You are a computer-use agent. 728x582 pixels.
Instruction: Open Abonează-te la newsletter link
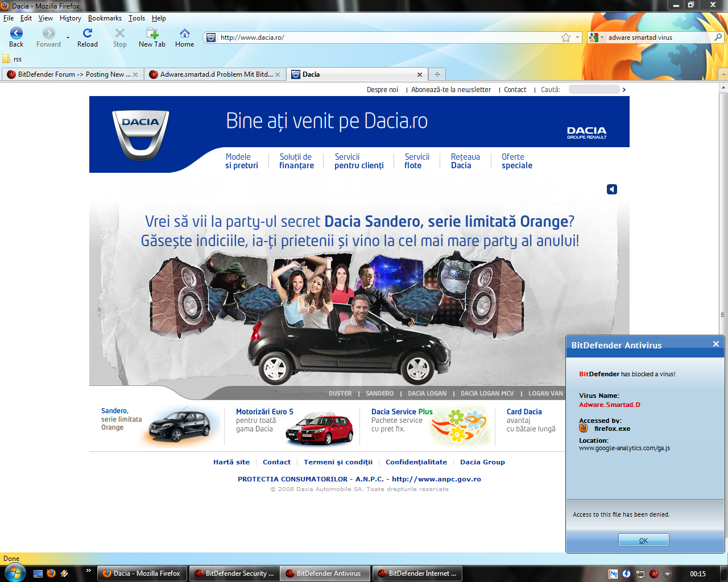(451, 90)
